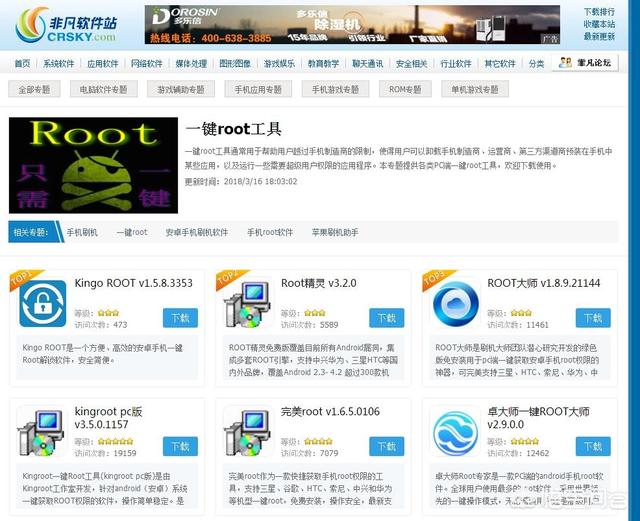Image resolution: width=640 pixels, height=521 pixels.
Task: Open the 游戏娱乐 menu item
Action: (x=279, y=64)
